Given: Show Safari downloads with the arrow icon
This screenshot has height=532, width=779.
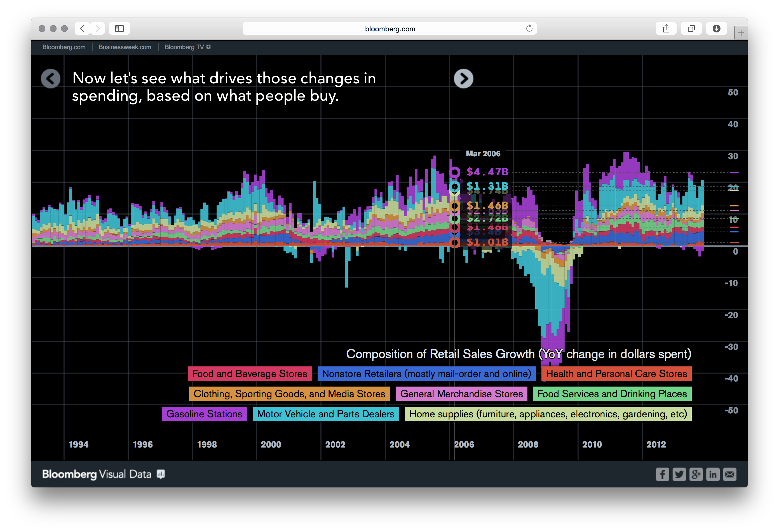Looking at the screenshot, I should click(x=716, y=29).
